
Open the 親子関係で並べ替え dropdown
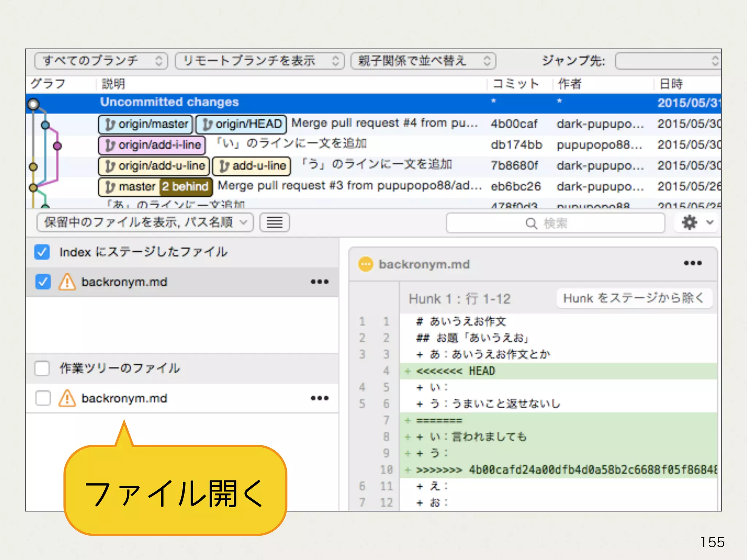click(423, 61)
